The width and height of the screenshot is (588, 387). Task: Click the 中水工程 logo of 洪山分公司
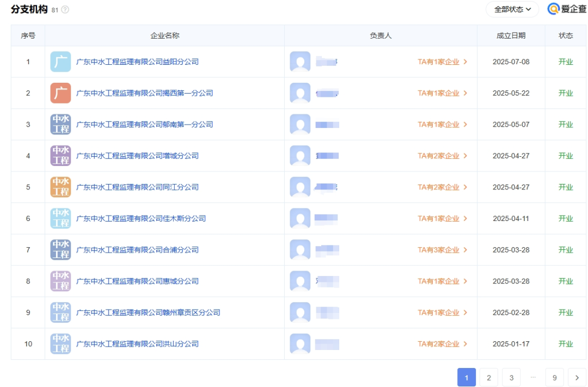coord(60,344)
